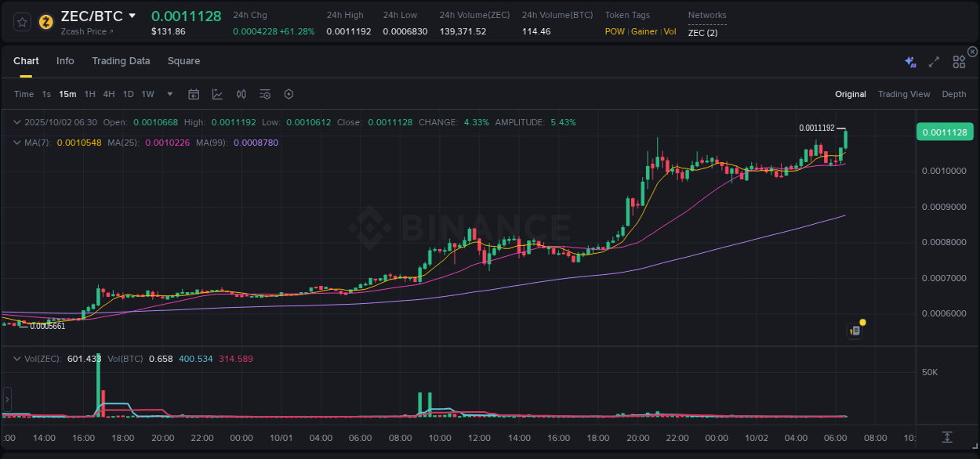Favorite the ZEC/BTC pair with the star icon
This screenshot has width=980, height=459.
(21, 21)
